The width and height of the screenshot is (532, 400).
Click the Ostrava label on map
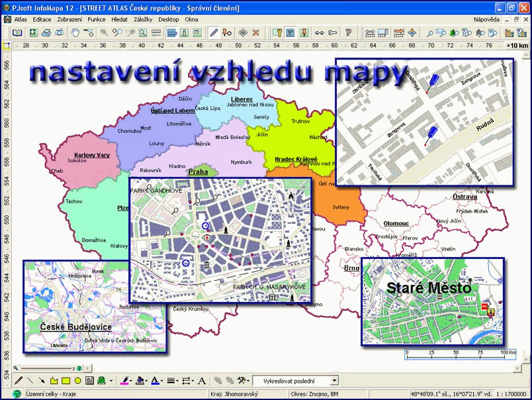coord(465,197)
